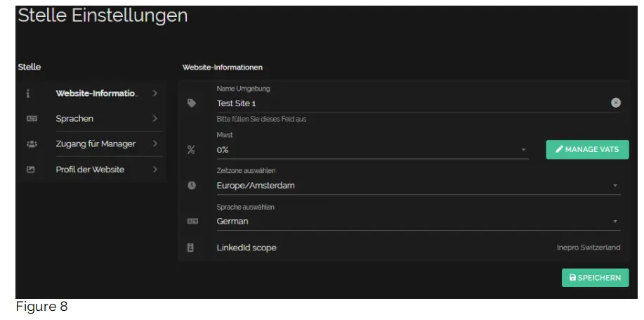Open the Website-Informationen menu section
Screen dimensions: 644x320
(97, 94)
